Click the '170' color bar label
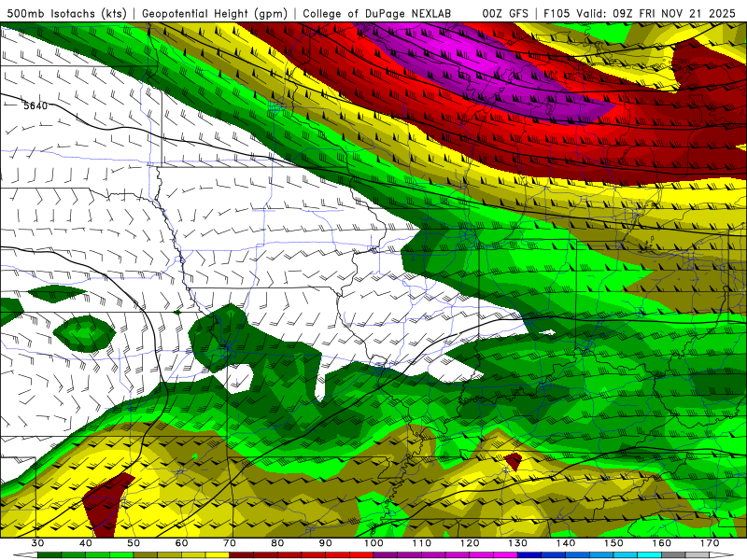 710,543
